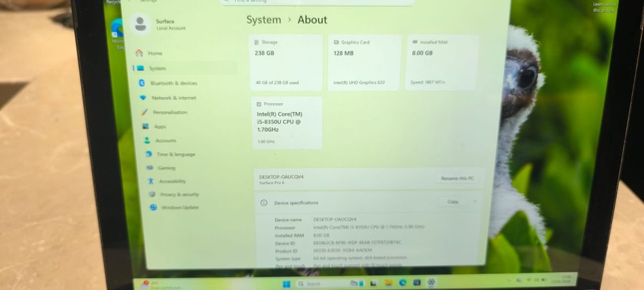Screen dimensions: 644x290
Task: Show hidden system tray icons chevron
Action: (509, 280)
